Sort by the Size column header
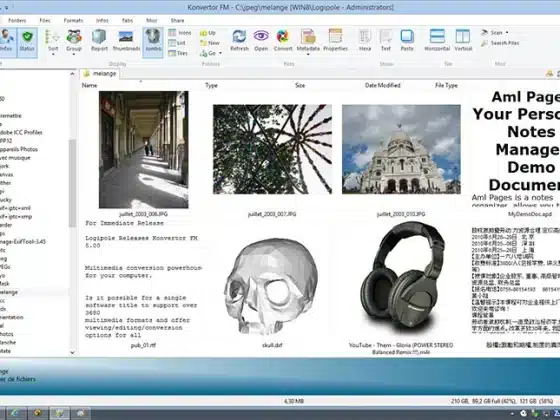560x420 pixels. (300, 85)
